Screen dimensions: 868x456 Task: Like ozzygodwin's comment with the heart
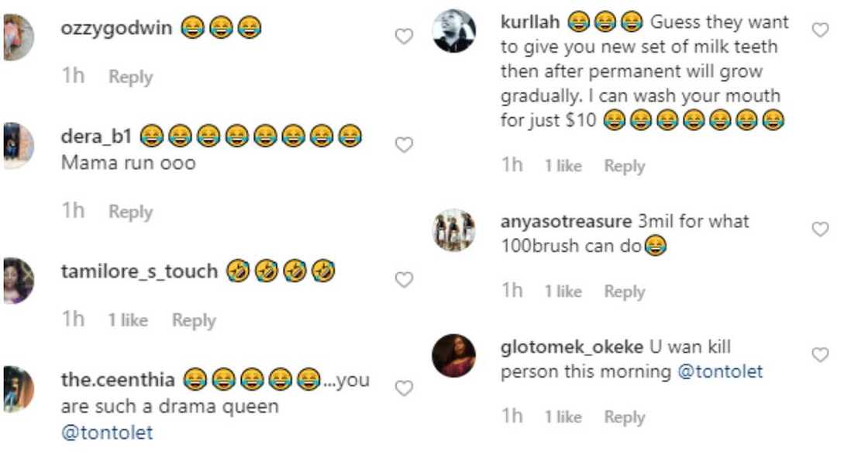404,36
